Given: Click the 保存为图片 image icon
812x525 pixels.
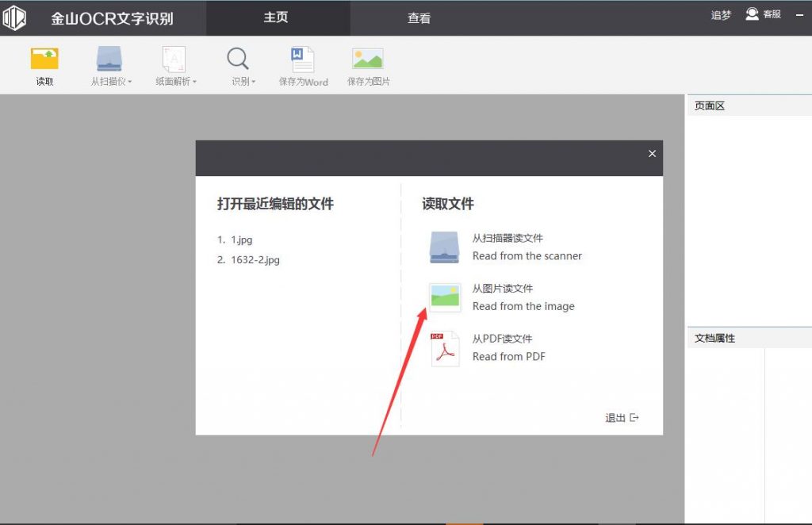Looking at the screenshot, I should point(368,59).
